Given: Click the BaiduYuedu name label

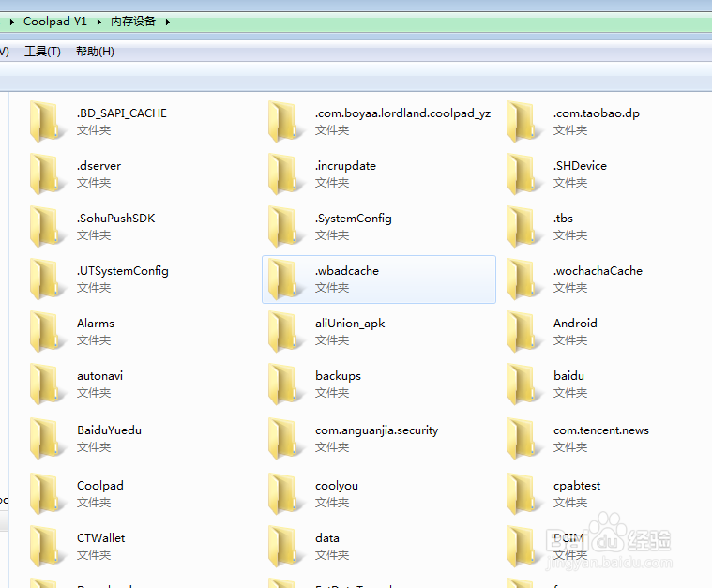Looking at the screenshot, I should click(109, 430).
